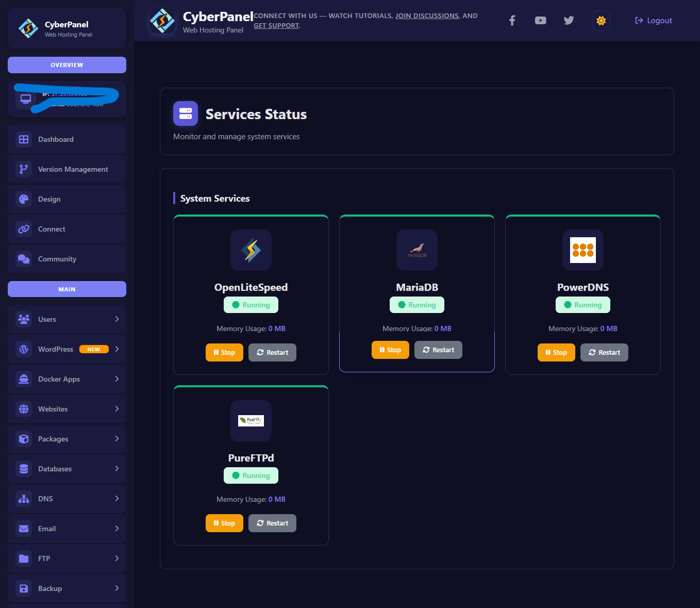Click the NEW badge beside WordPress
Viewport: 700px width, 608px height.
(x=94, y=349)
